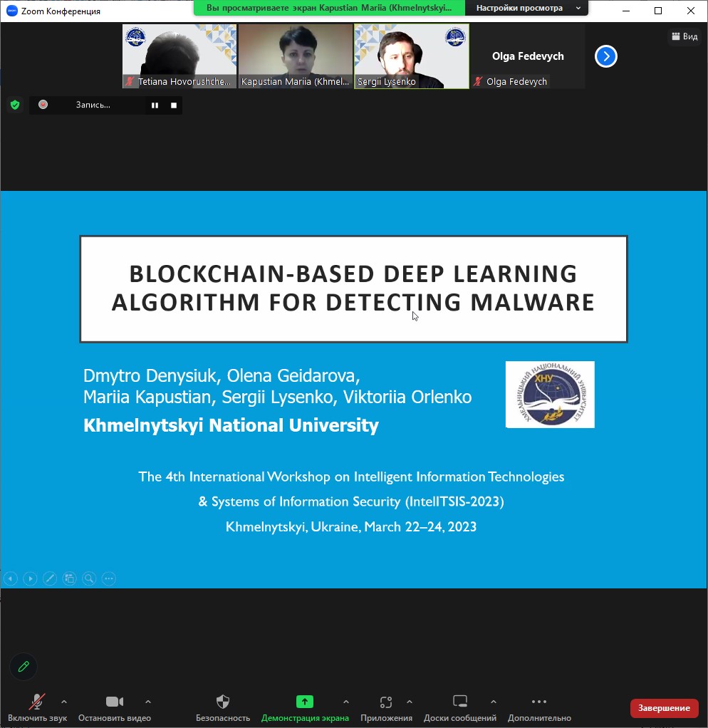Stop the recording

click(x=173, y=105)
